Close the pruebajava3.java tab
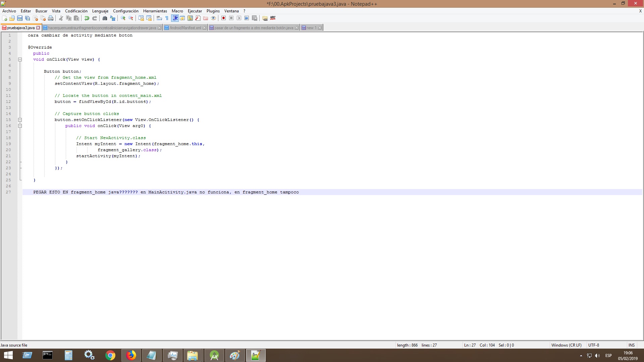 coord(38,28)
